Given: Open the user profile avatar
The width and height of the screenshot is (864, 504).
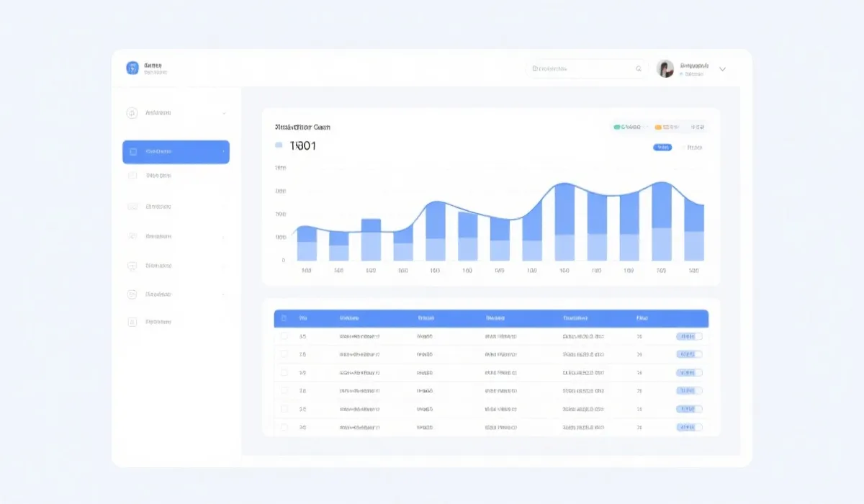Looking at the screenshot, I should coord(665,68).
